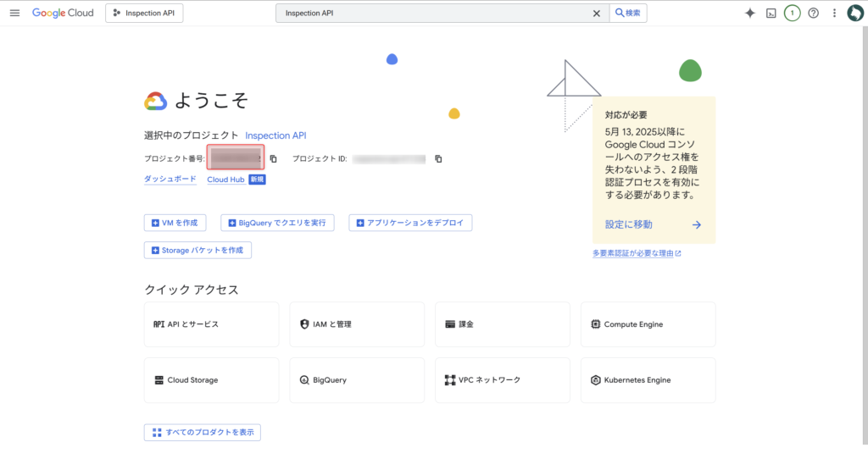Click the Gemini sparkle icon
Screen dimensions: 868x453
(749, 14)
